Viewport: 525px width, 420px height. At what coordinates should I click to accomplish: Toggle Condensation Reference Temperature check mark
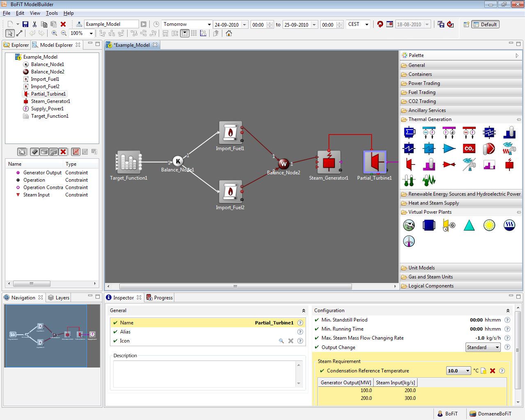pyautogui.click(x=322, y=371)
